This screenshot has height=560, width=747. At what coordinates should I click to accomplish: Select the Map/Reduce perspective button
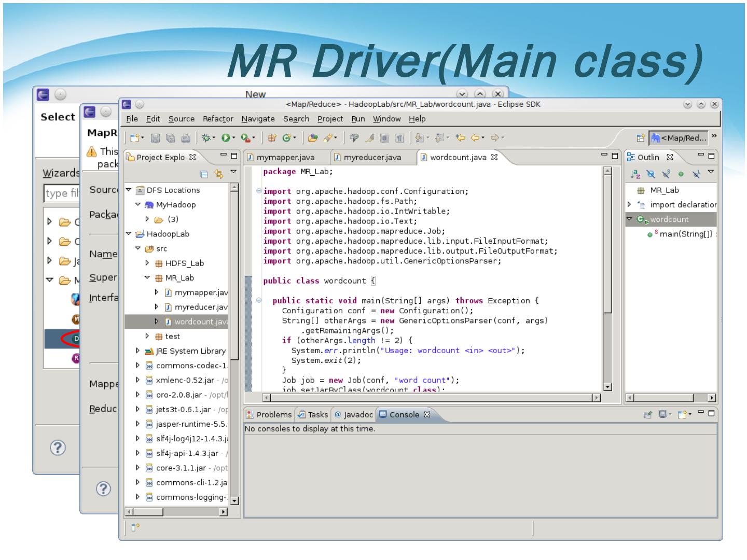click(x=679, y=138)
